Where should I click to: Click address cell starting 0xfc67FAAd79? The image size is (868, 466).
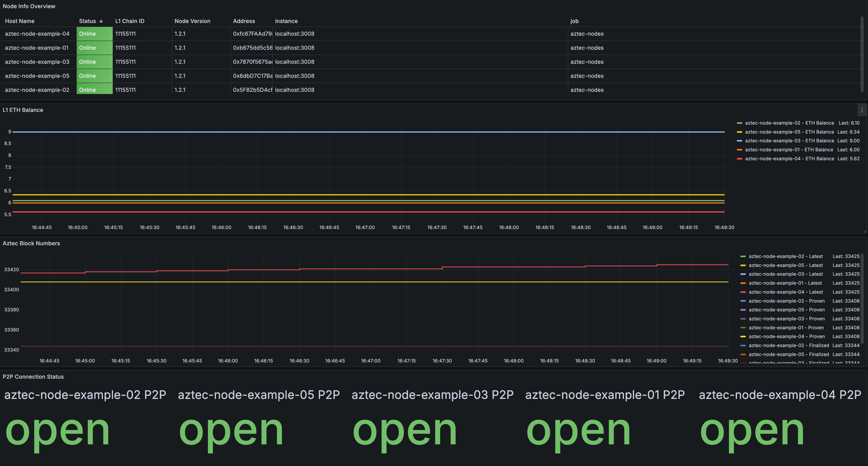[x=252, y=34]
